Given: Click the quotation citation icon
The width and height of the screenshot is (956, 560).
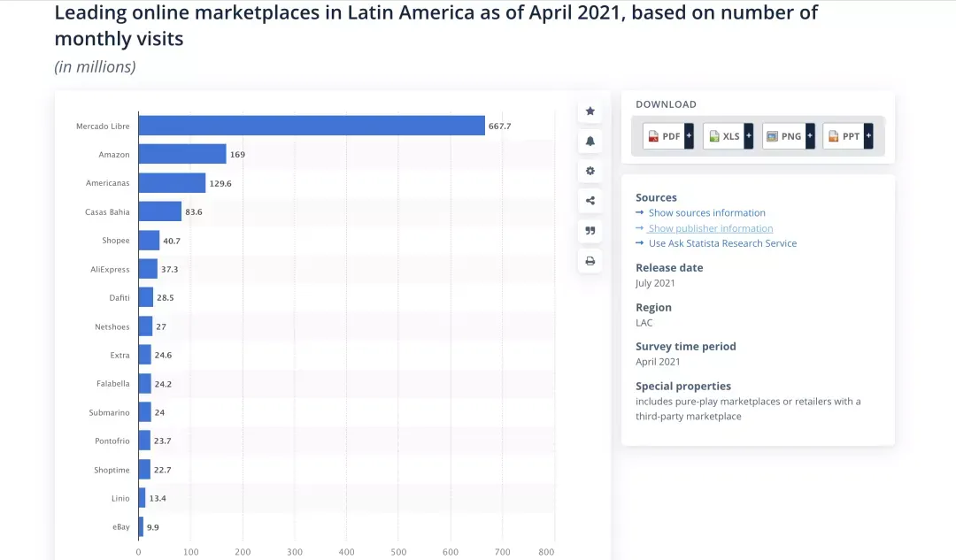Looking at the screenshot, I should (590, 230).
